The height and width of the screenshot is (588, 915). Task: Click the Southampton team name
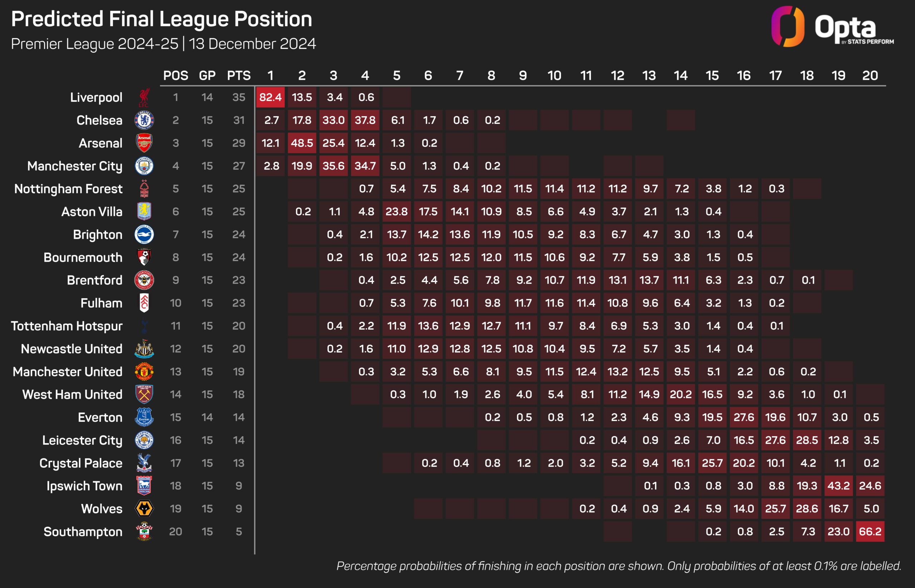click(83, 532)
